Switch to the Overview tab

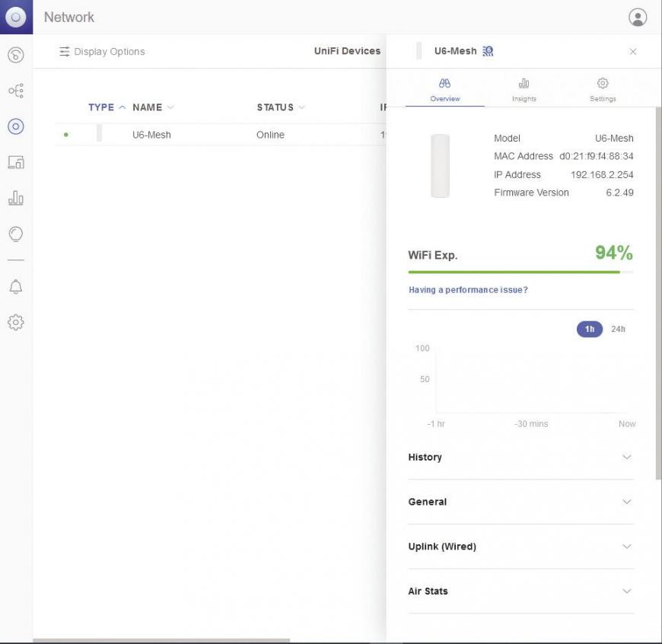(x=444, y=90)
